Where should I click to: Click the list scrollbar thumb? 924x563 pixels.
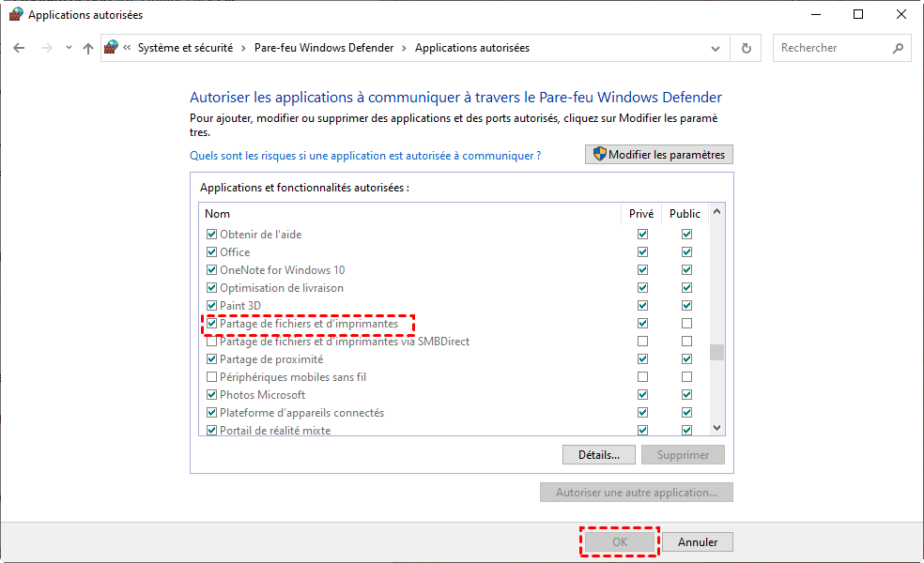point(716,352)
